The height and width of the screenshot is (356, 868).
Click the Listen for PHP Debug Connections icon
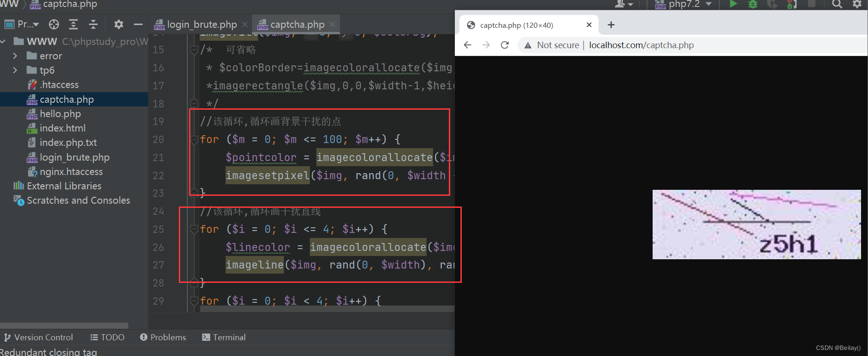(x=792, y=4)
